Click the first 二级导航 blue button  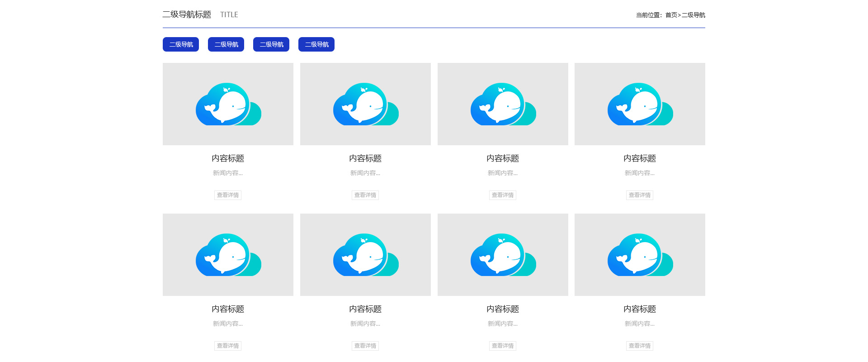pyautogui.click(x=181, y=44)
